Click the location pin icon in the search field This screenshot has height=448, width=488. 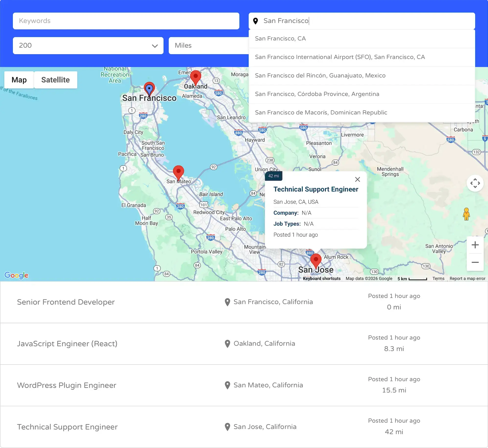(x=256, y=21)
